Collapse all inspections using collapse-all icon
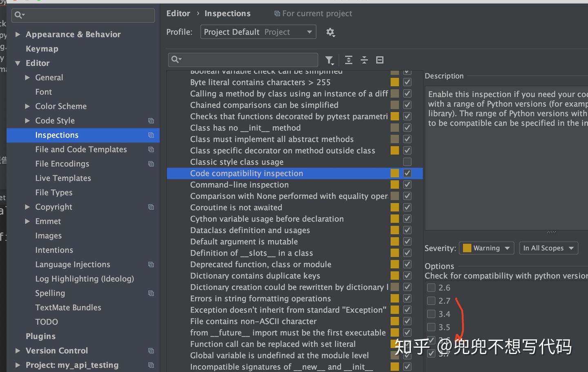The image size is (588, 372). click(364, 60)
